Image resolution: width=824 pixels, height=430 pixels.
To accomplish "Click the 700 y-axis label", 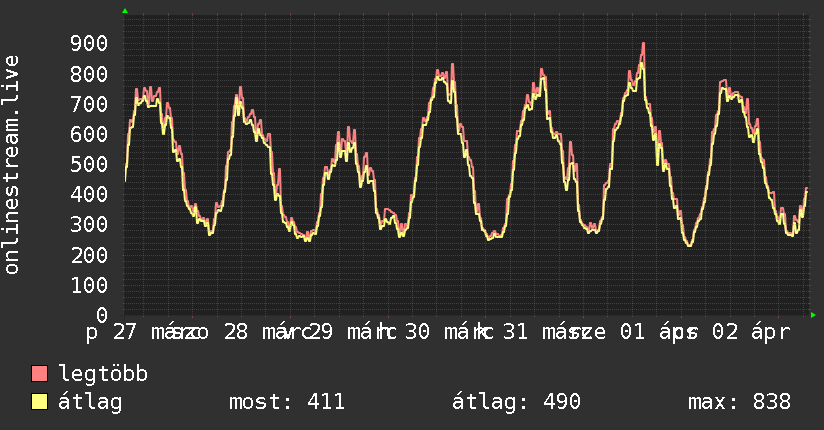I will (89, 104).
